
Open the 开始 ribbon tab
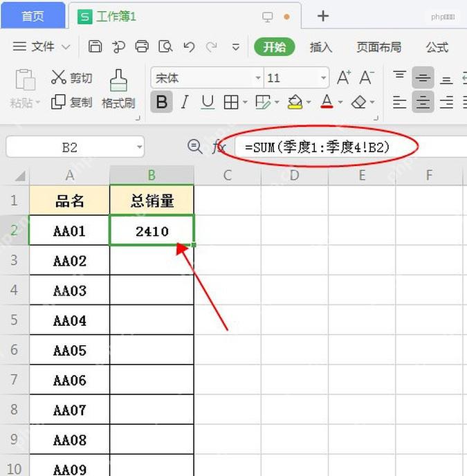point(274,47)
